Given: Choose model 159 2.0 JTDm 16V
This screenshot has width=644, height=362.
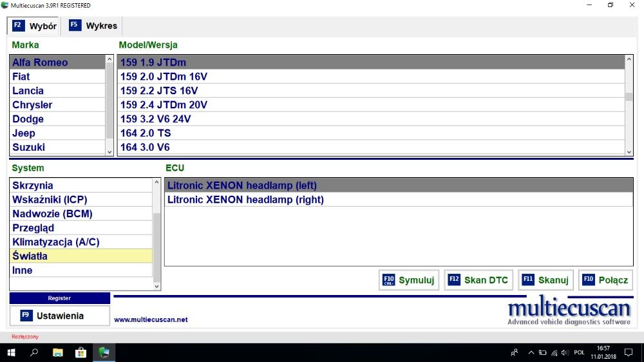Looking at the screenshot, I should point(372,77).
